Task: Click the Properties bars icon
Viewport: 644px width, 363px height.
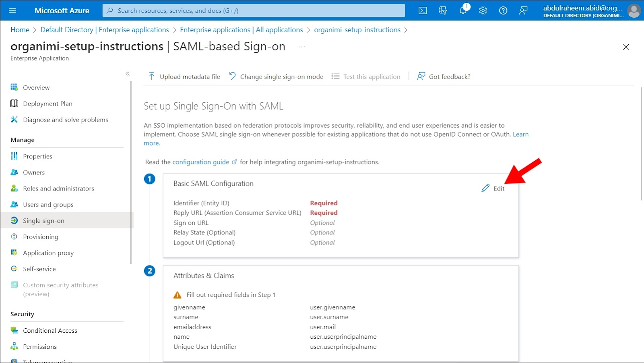Action: point(14,156)
